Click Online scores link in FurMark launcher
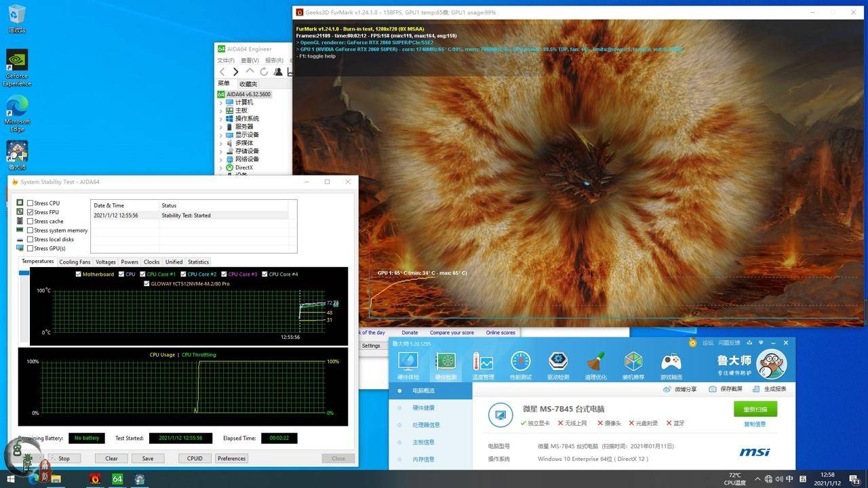This screenshot has width=868, height=488. pos(500,333)
